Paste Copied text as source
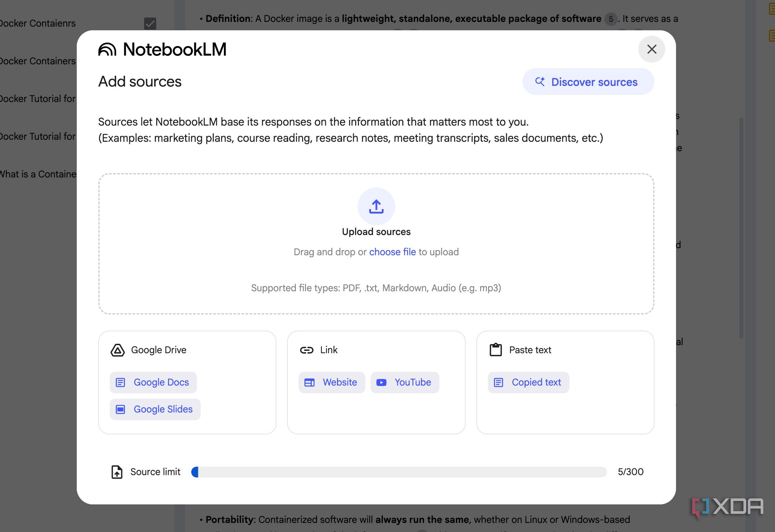This screenshot has width=775, height=532. 528,382
